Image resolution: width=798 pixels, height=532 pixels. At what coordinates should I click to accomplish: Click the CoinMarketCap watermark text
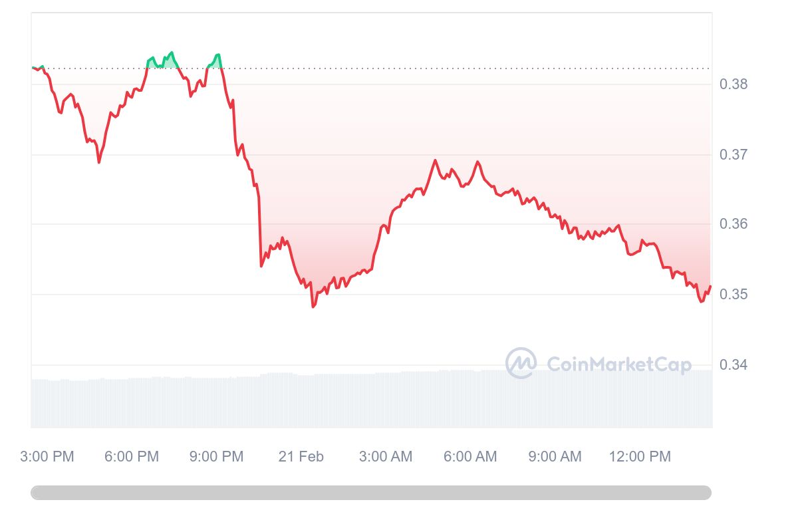(618, 364)
